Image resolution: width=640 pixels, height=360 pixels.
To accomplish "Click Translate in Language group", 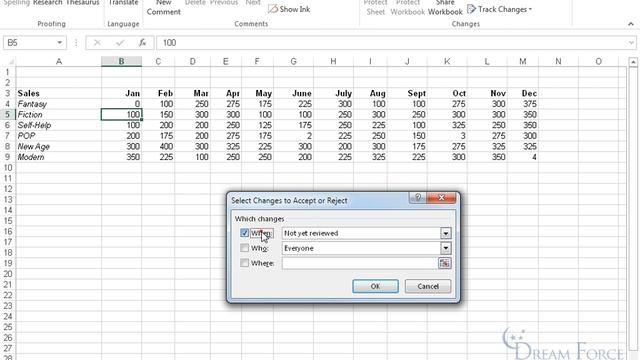I will (x=123, y=2).
